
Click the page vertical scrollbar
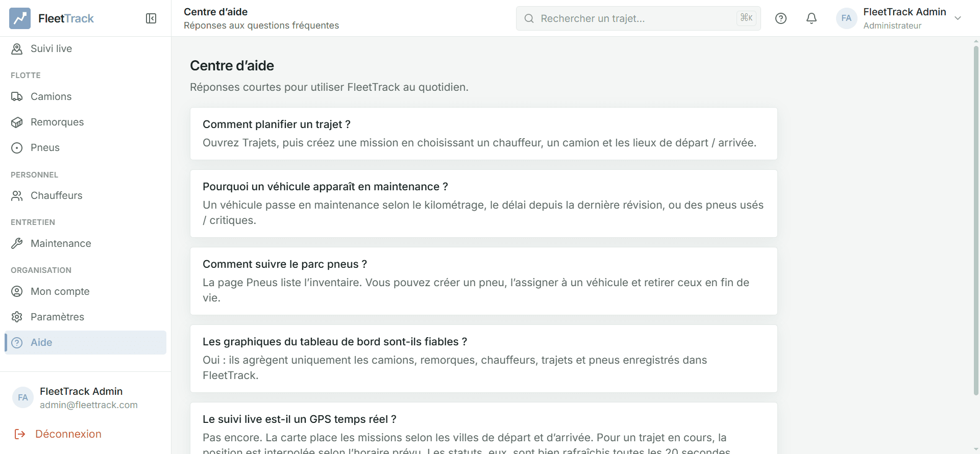pos(976,219)
